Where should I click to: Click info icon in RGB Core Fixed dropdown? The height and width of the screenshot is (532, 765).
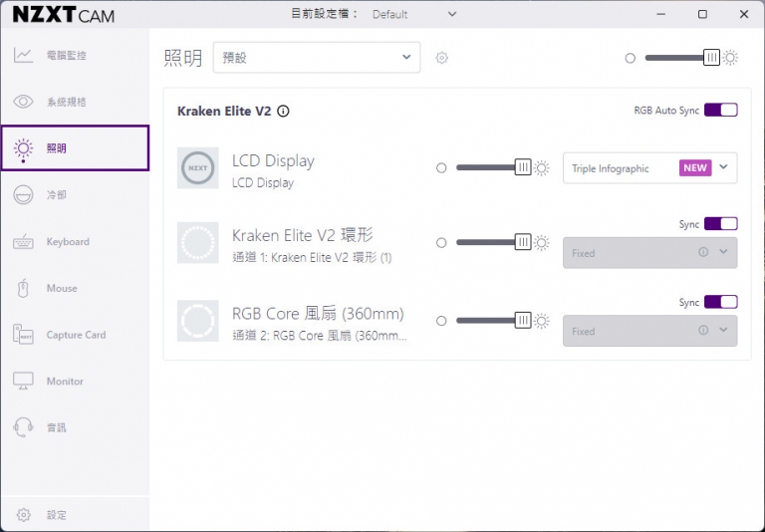tap(703, 330)
